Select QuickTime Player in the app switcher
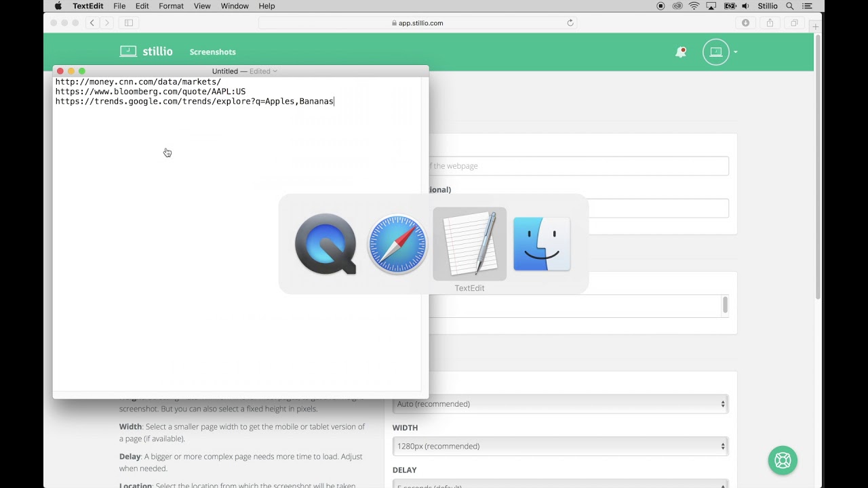Viewport: 868px width, 488px height. [325, 244]
